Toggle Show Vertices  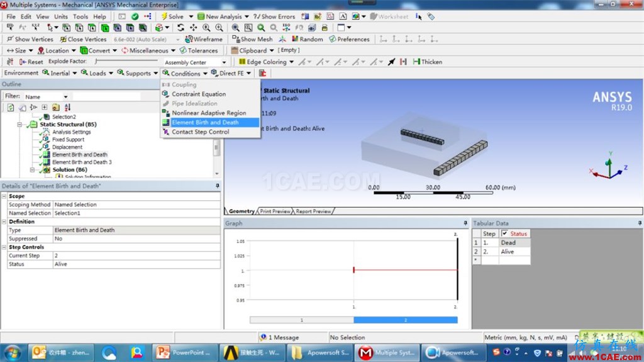pos(30,39)
